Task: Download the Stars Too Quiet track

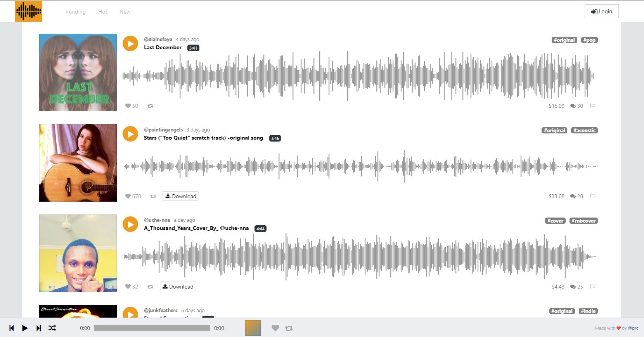Action: (x=181, y=196)
